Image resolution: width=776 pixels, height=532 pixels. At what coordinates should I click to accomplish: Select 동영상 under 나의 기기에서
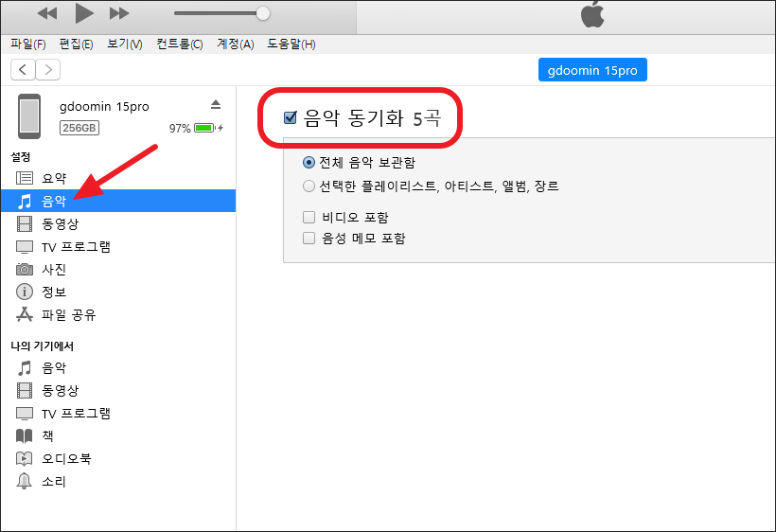[x=117, y=390]
